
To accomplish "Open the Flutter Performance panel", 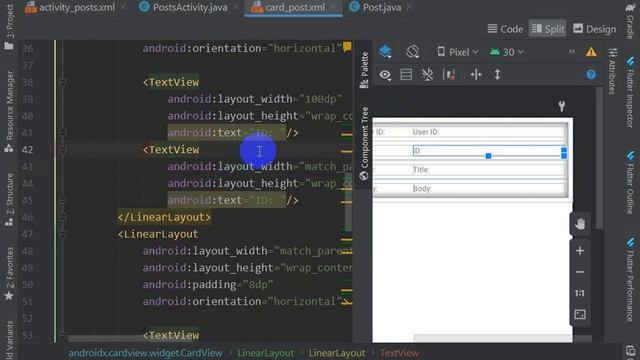I will click(x=630, y=280).
